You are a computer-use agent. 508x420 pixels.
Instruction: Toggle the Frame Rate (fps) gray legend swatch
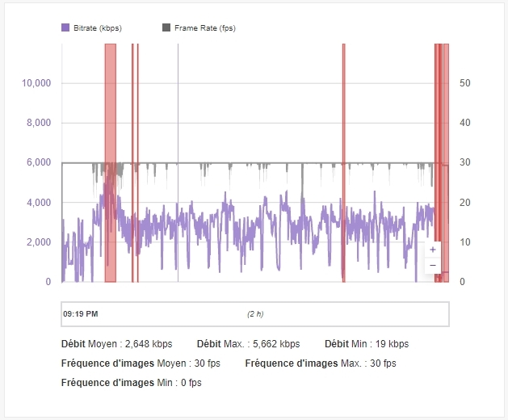click(166, 27)
